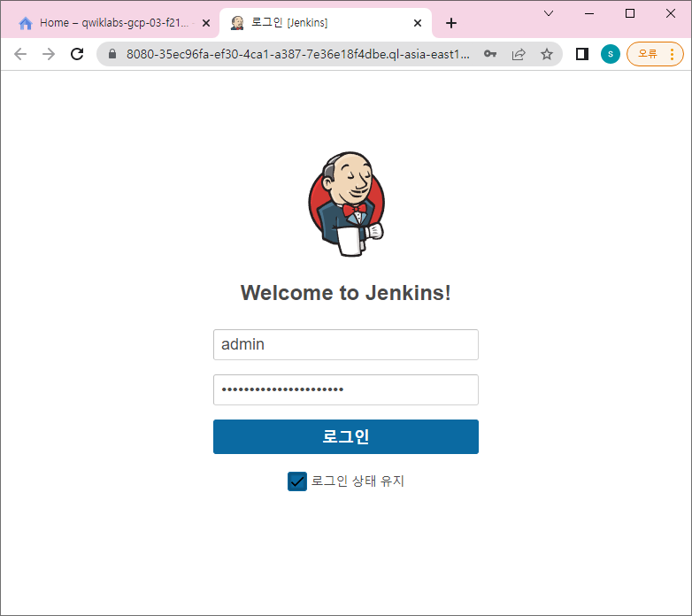The image size is (692, 616).
Task: Close the browser window
Action: coord(671,13)
